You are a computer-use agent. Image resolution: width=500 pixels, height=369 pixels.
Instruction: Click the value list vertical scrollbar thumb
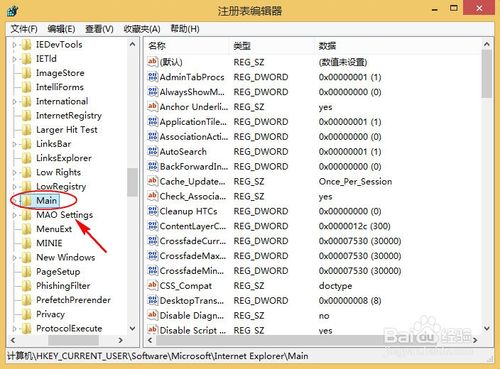[487, 74]
